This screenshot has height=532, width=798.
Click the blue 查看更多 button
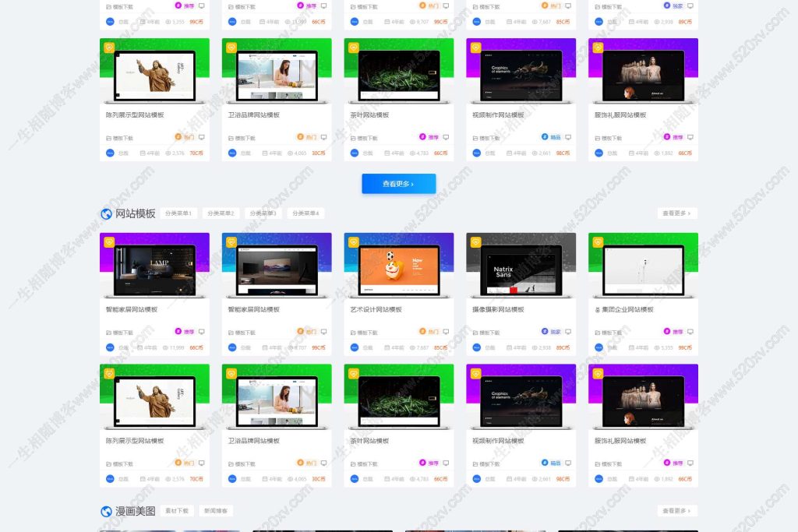pos(399,184)
